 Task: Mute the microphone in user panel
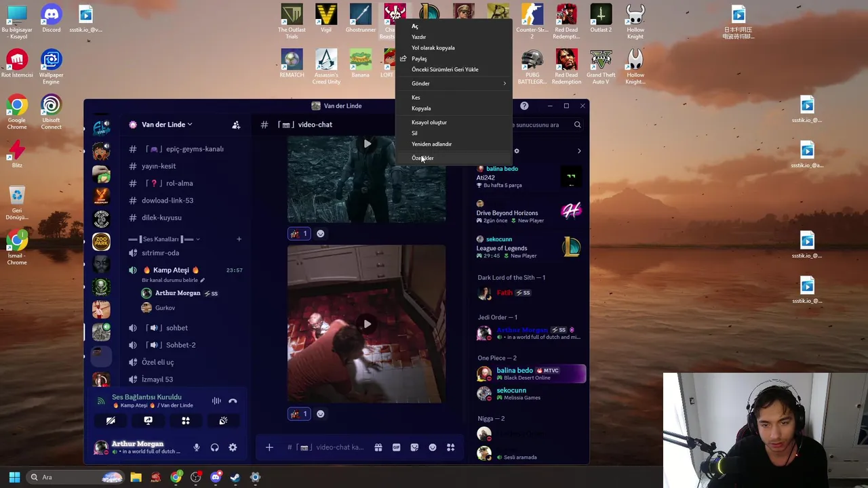click(197, 447)
